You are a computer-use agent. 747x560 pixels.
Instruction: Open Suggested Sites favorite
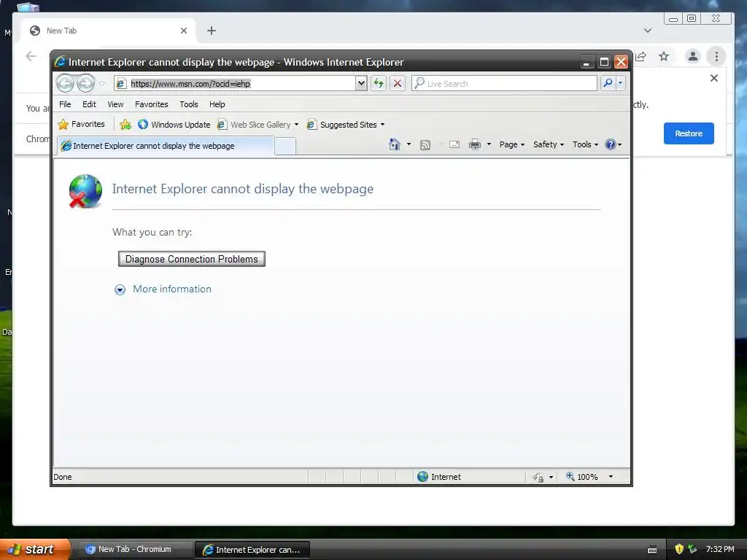pos(346,125)
